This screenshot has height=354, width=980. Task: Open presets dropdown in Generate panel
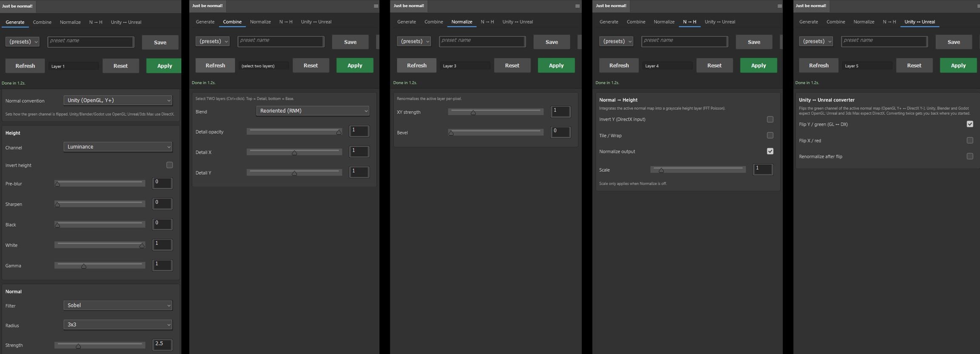coord(23,42)
